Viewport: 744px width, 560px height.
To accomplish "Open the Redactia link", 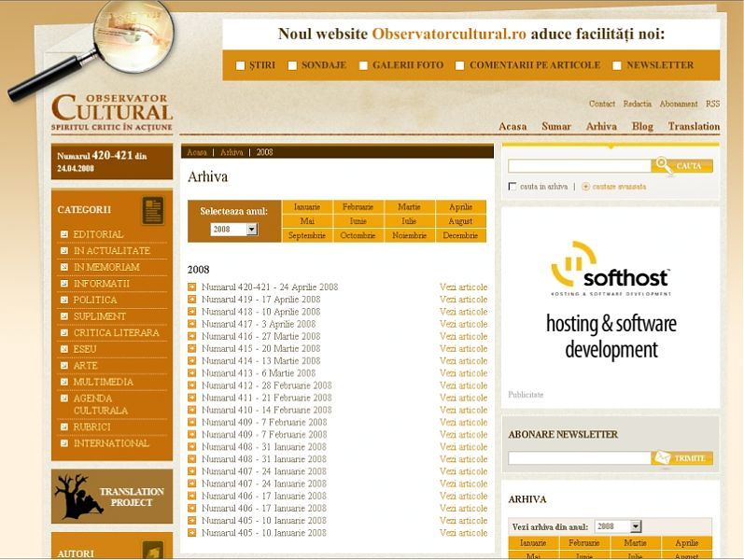I will [638, 104].
